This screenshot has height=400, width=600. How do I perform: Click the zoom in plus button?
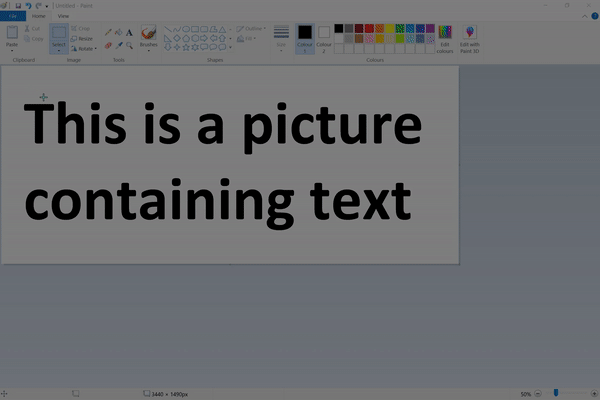(594, 393)
